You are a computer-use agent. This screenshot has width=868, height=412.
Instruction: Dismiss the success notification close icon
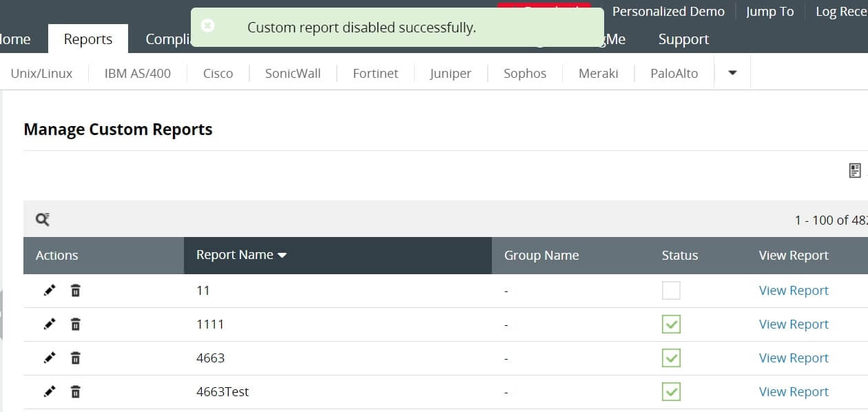coord(207,25)
